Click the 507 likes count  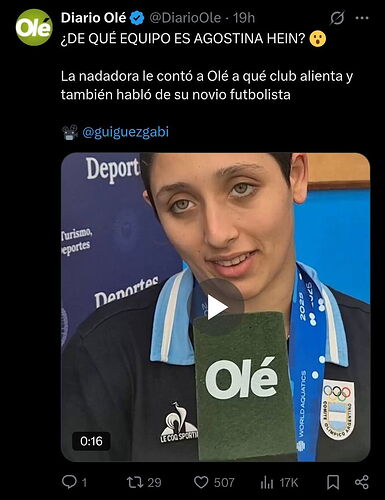(224, 482)
